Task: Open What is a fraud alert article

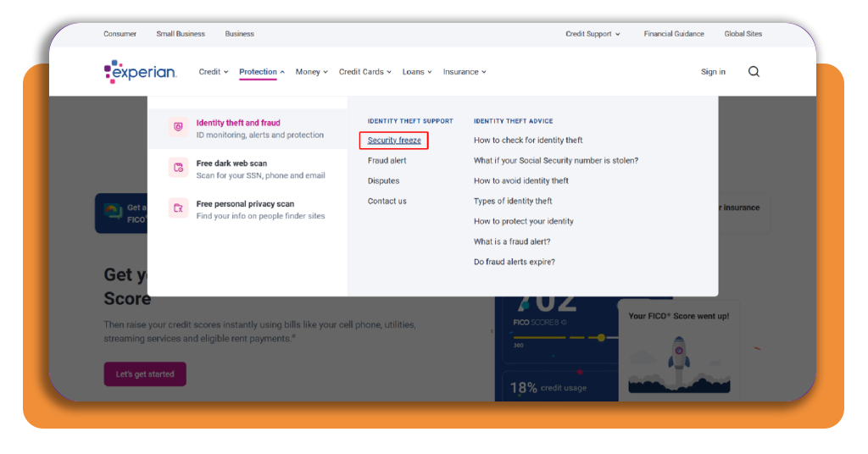Action: (x=512, y=241)
